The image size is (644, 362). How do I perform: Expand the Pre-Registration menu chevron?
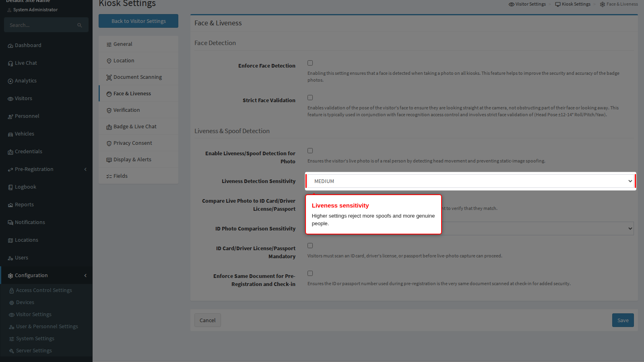click(85, 169)
